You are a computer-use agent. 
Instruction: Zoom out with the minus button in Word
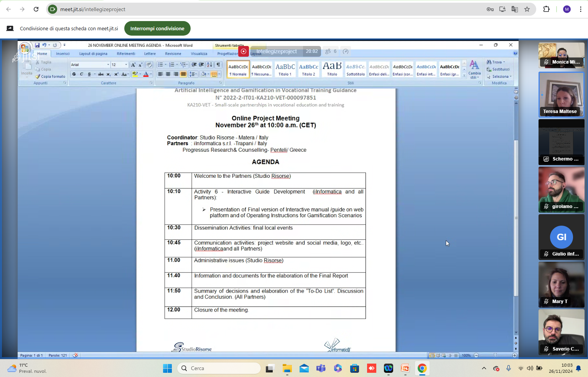point(476,356)
